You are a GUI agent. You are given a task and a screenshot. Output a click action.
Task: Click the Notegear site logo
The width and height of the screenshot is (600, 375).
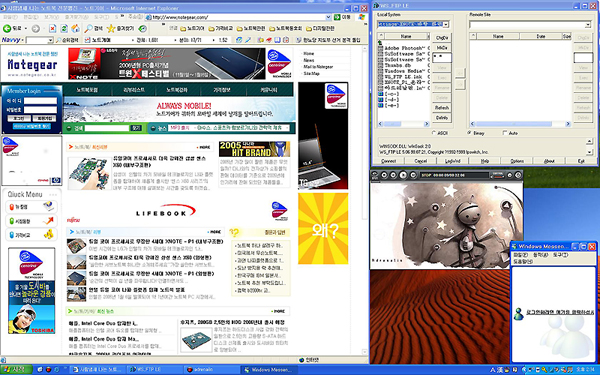click(32, 64)
